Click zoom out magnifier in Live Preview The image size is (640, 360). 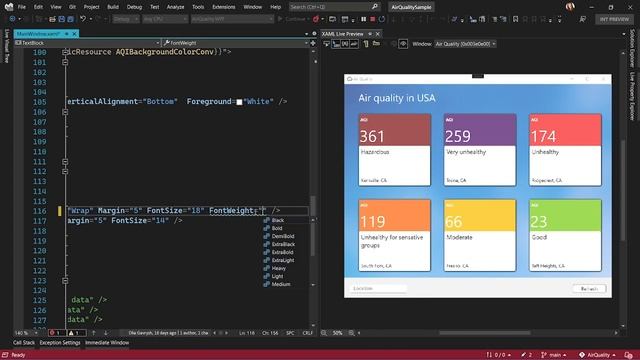pyautogui.click(x=324, y=333)
